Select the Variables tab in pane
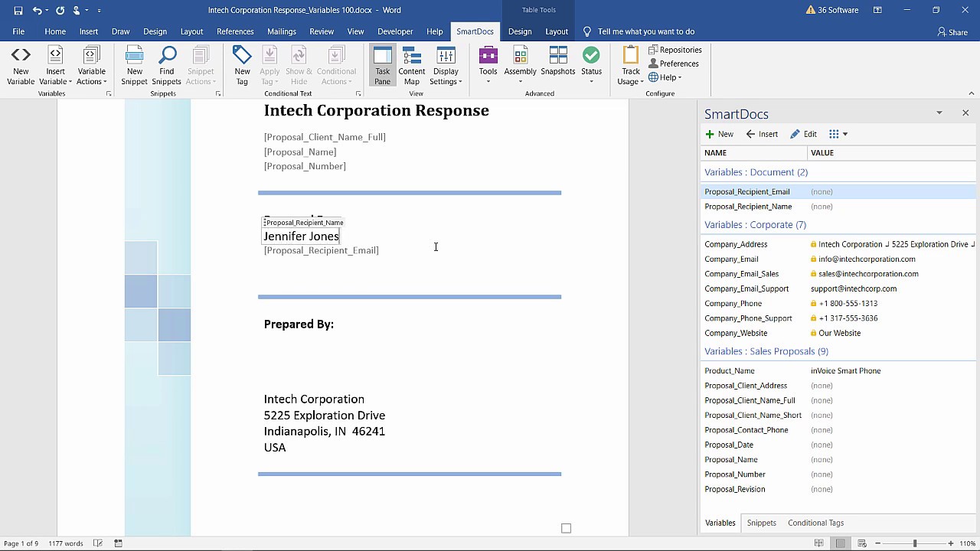 coord(720,523)
